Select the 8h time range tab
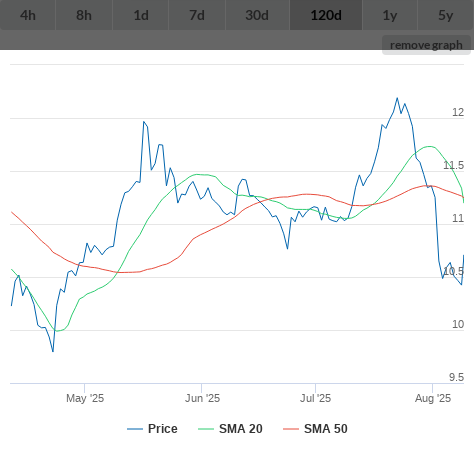The height and width of the screenshot is (455, 474). click(x=84, y=15)
